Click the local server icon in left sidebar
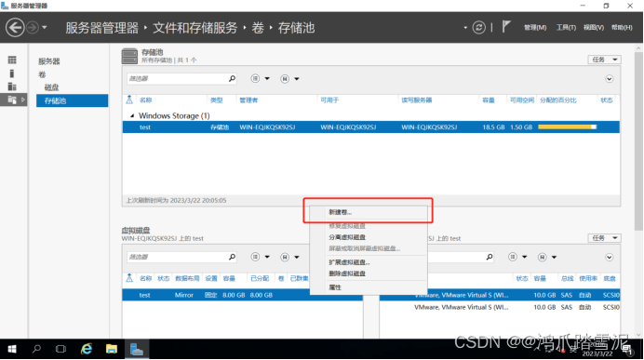 (12, 73)
